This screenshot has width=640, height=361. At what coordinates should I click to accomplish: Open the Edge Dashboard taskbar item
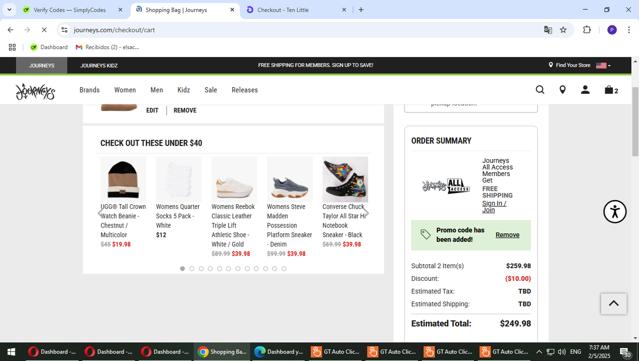[x=278, y=352]
